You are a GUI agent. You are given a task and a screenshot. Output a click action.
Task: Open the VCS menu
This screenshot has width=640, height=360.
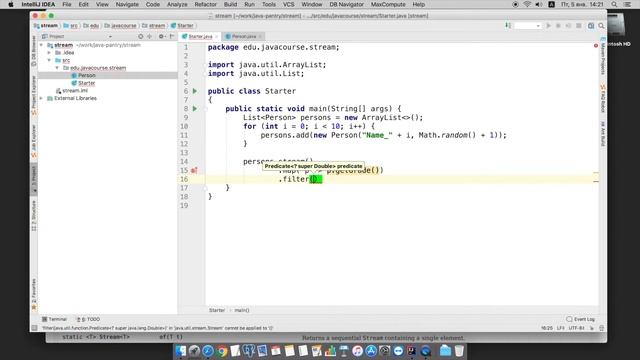[289, 4]
